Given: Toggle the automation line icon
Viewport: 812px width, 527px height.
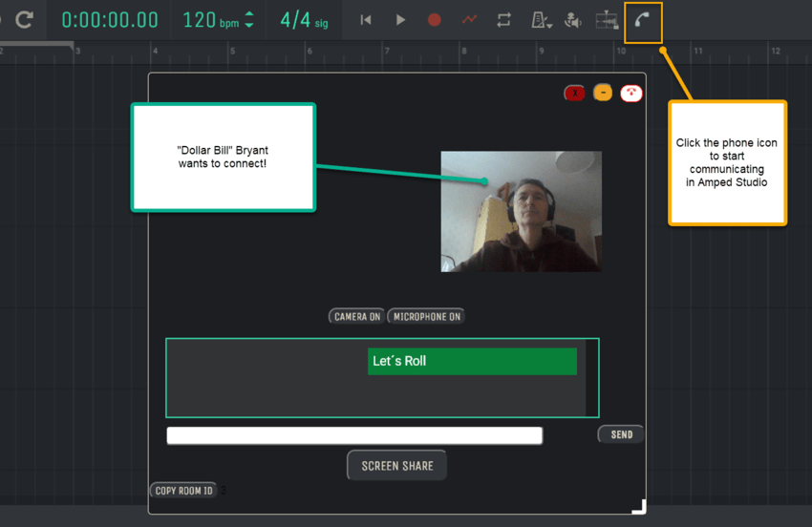Looking at the screenshot, I should (469, 20).
